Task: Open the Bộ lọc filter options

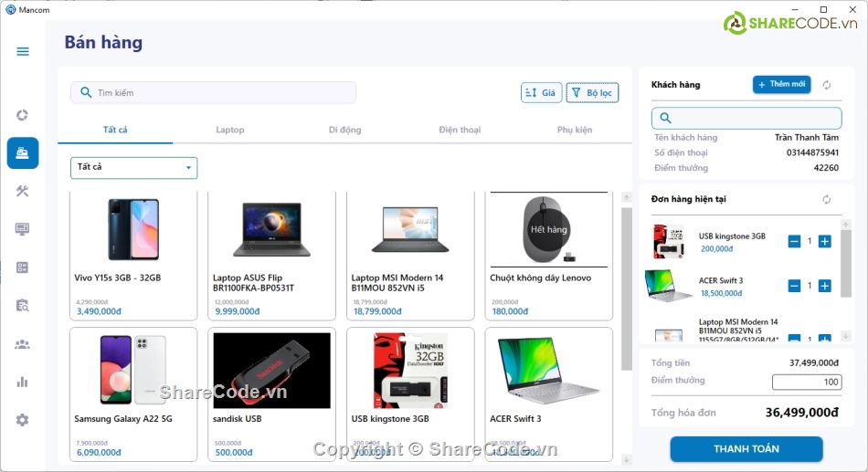Action: 592,92
